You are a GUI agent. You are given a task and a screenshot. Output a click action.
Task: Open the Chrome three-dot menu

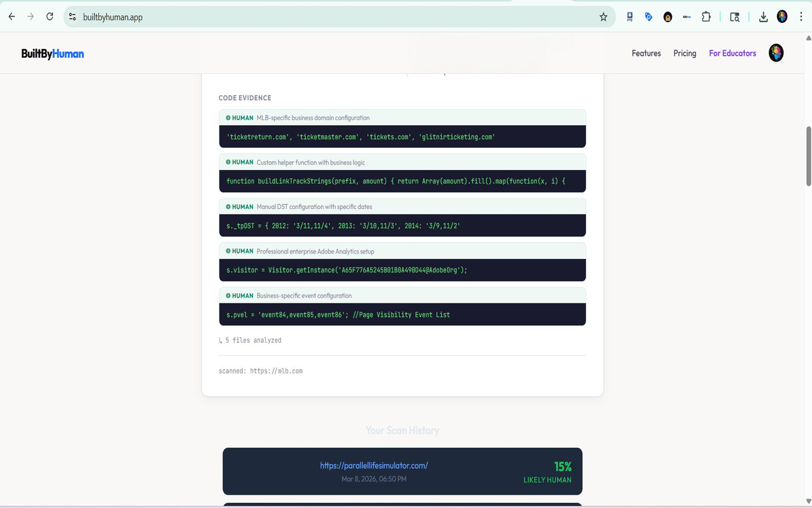click(x=801, y=17)
